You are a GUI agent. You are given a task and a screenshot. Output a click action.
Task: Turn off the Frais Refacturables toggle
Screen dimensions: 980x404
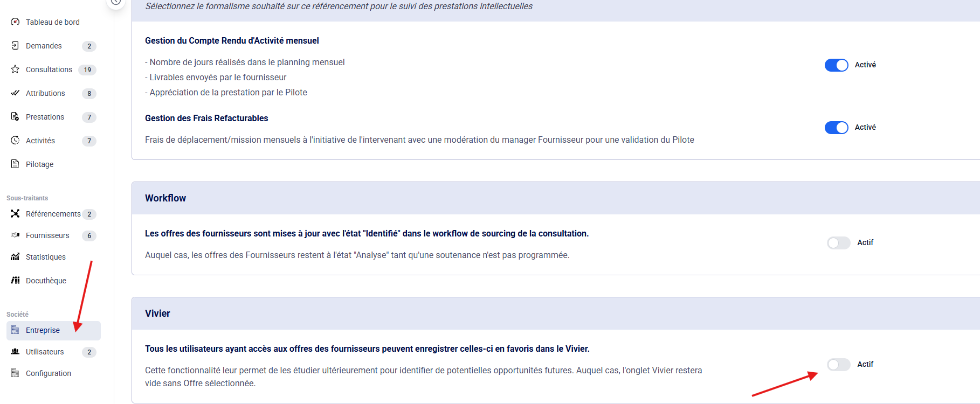[836, 128]
